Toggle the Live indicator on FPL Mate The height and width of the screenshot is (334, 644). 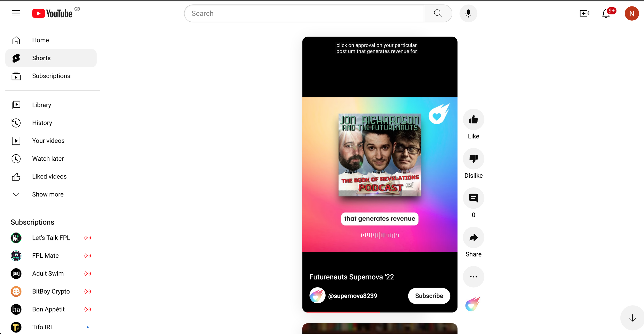click(88, 256)
